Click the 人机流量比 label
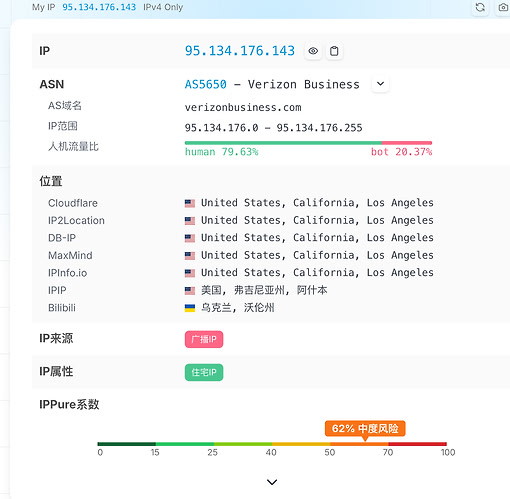The width and height of the screenshot is (510, 499). (73, 146)
